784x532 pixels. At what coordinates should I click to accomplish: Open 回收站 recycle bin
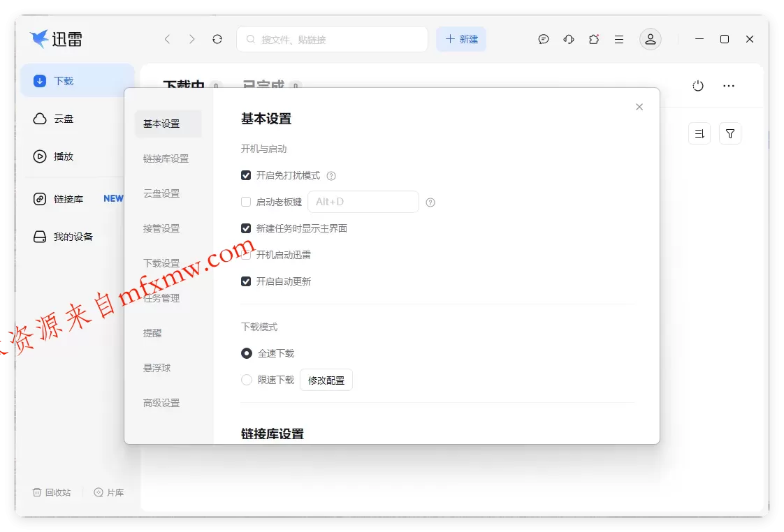(52, 492)
